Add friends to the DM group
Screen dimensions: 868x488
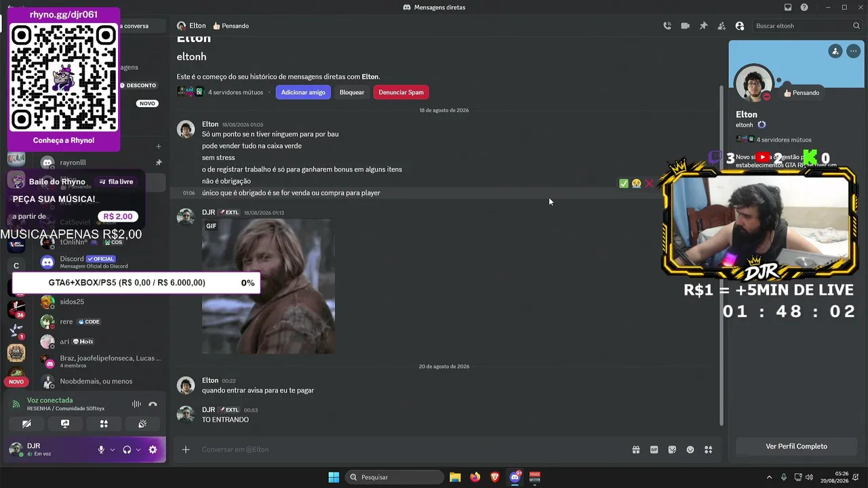[722, 26]
